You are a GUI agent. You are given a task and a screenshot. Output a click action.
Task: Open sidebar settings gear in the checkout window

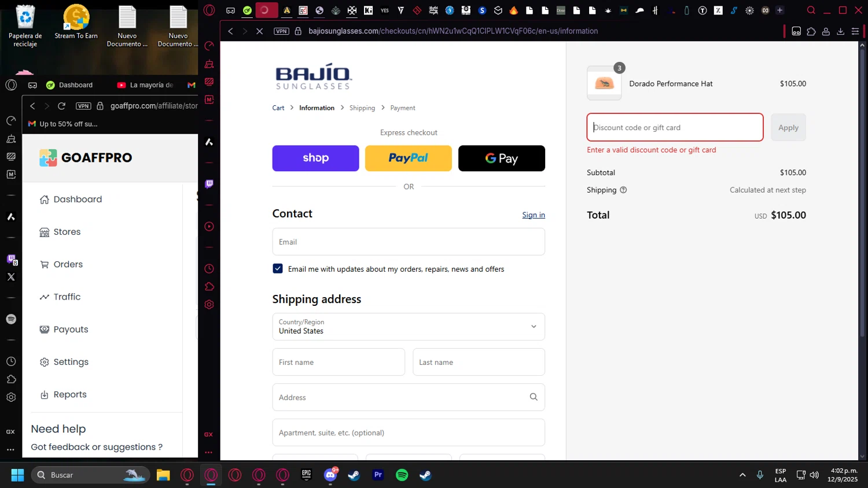[x=209, y=305]
